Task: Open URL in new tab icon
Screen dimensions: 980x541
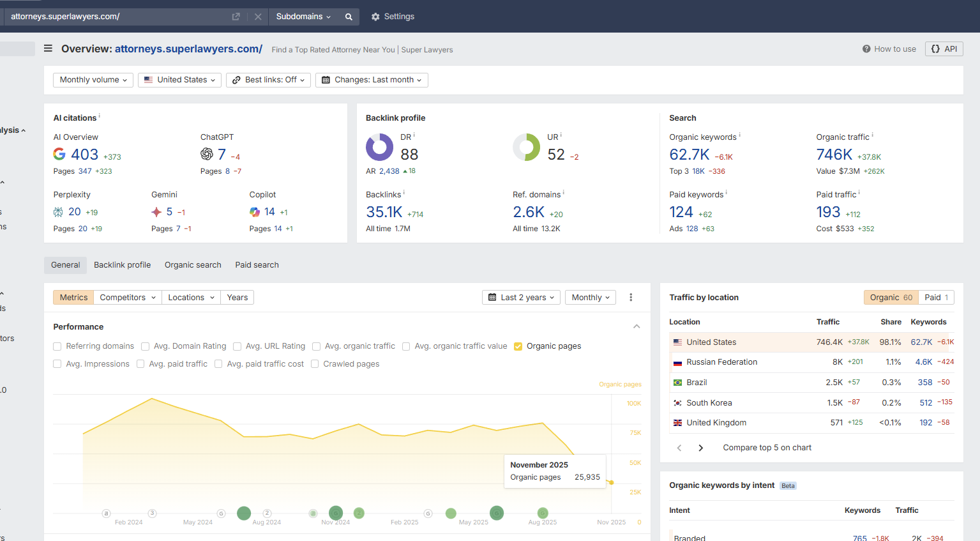Action: tap(236, 17)
